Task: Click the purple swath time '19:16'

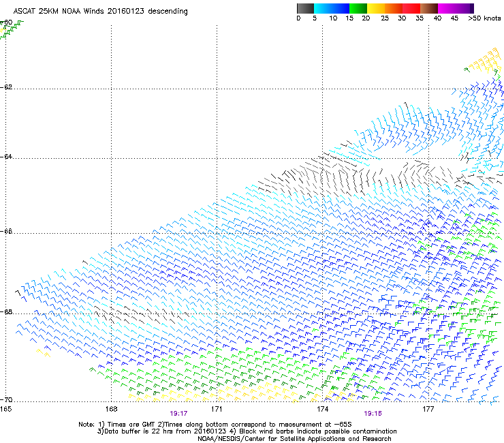Action: pyautogui.click(x=373, y=414)
